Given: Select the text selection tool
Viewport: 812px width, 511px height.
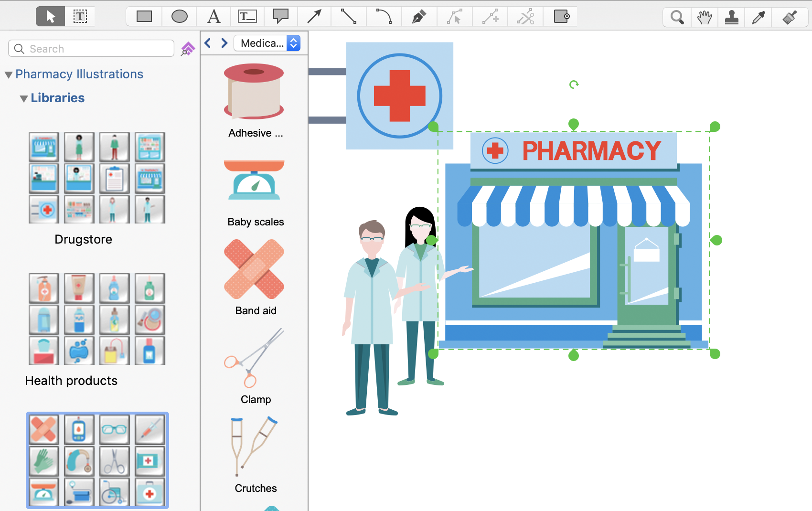Looking at the screenshot, I should 80,17.
